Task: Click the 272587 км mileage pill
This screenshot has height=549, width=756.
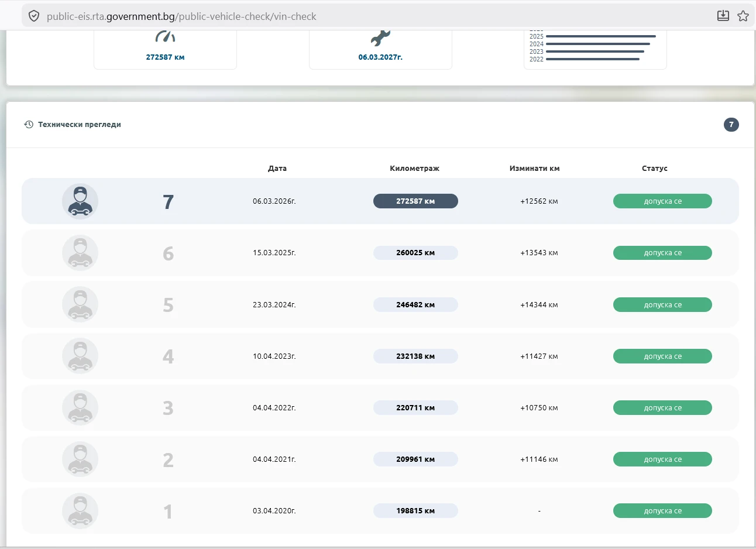Action: tap(415, 201)
